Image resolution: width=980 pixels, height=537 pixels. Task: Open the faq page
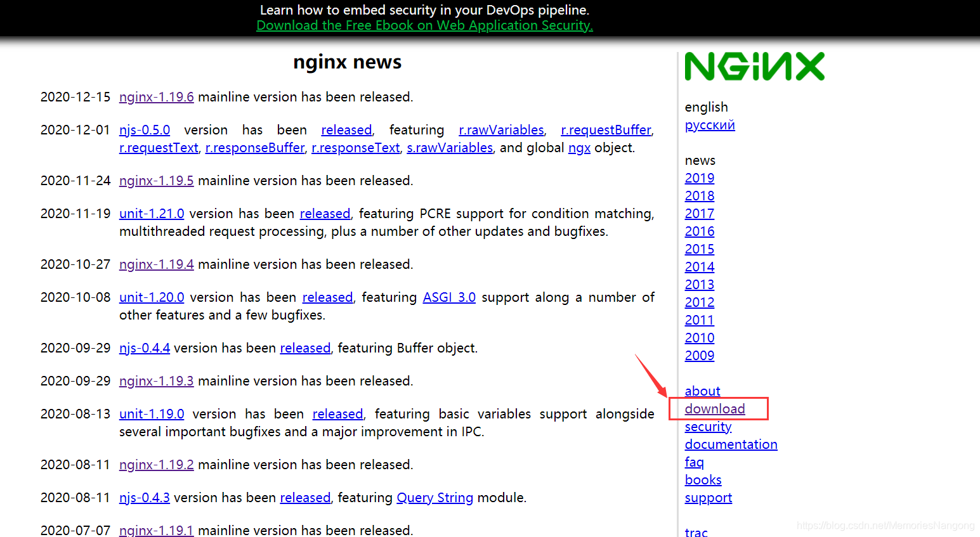pos(694,462)
